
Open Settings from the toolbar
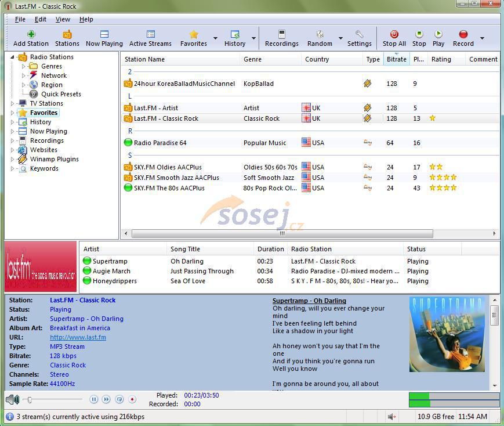pos(360,39)
